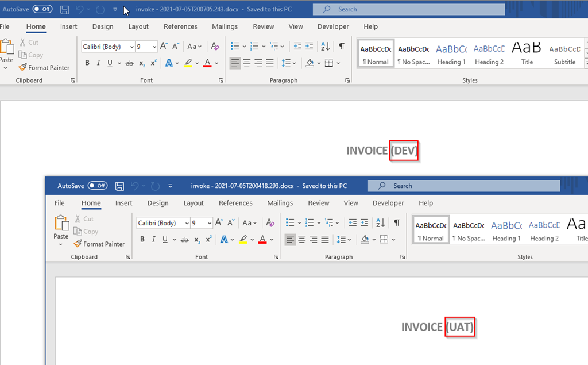Click Clear All Formatting in front UAT window
This screenshot has height=365, width=588.
(270, 222)
